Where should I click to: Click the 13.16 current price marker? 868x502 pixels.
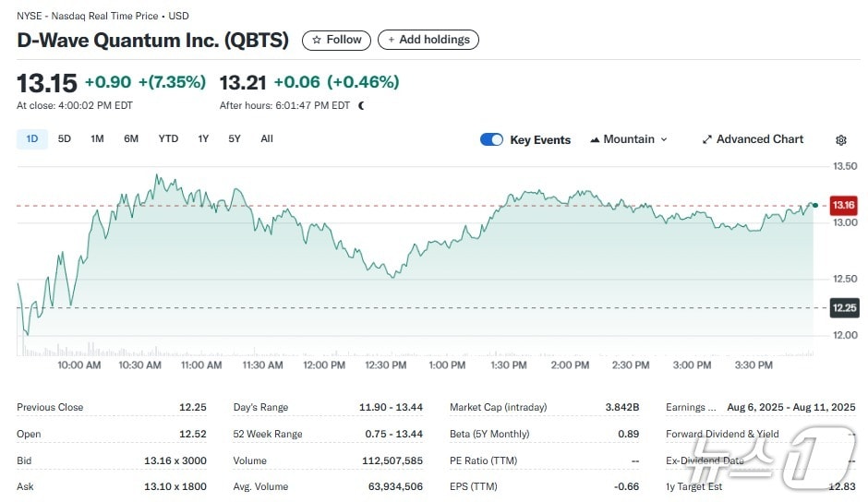(842, 205)
